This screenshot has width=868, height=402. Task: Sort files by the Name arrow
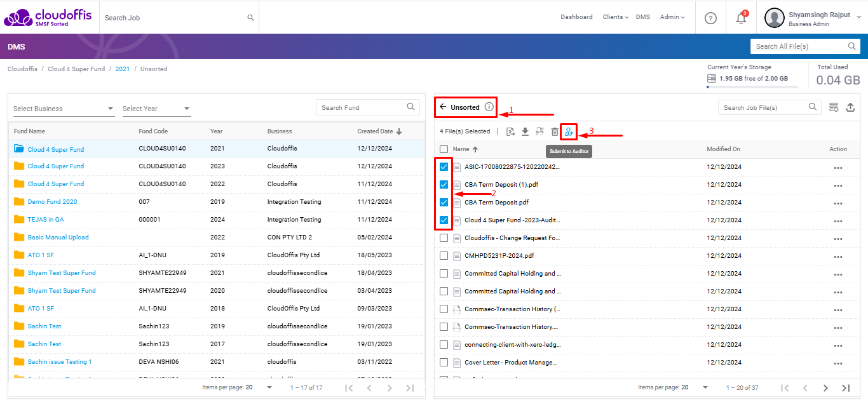[475, 149]
